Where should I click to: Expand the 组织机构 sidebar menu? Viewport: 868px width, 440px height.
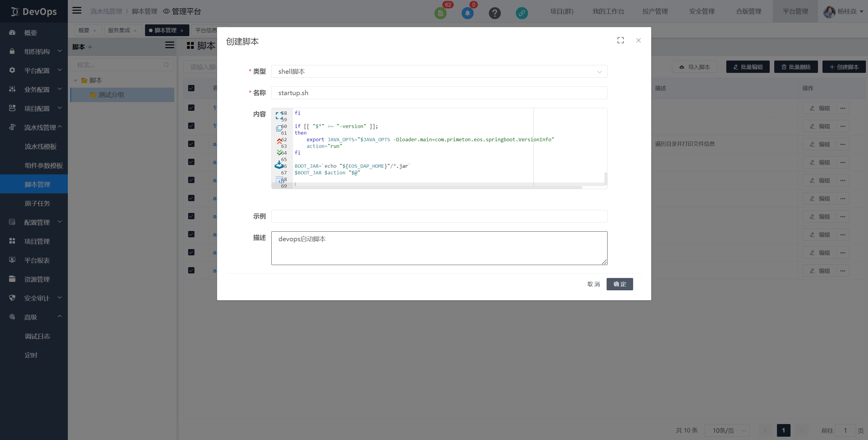(x=36, y=51)
